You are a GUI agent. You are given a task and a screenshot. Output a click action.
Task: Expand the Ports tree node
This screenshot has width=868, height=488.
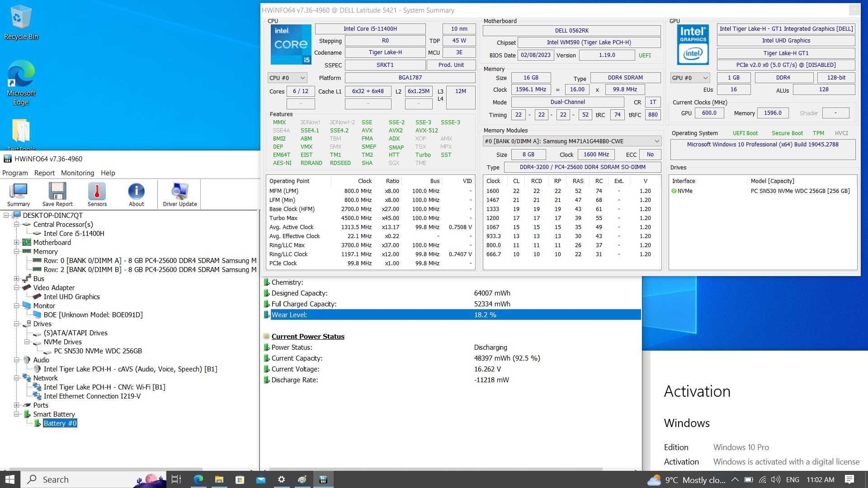pos(17,405)
